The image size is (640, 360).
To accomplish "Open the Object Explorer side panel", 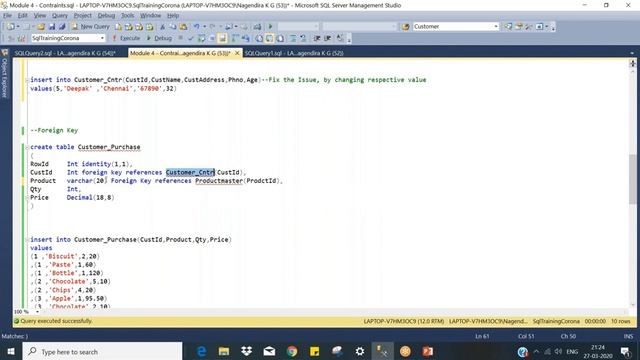I will point(4,73).
